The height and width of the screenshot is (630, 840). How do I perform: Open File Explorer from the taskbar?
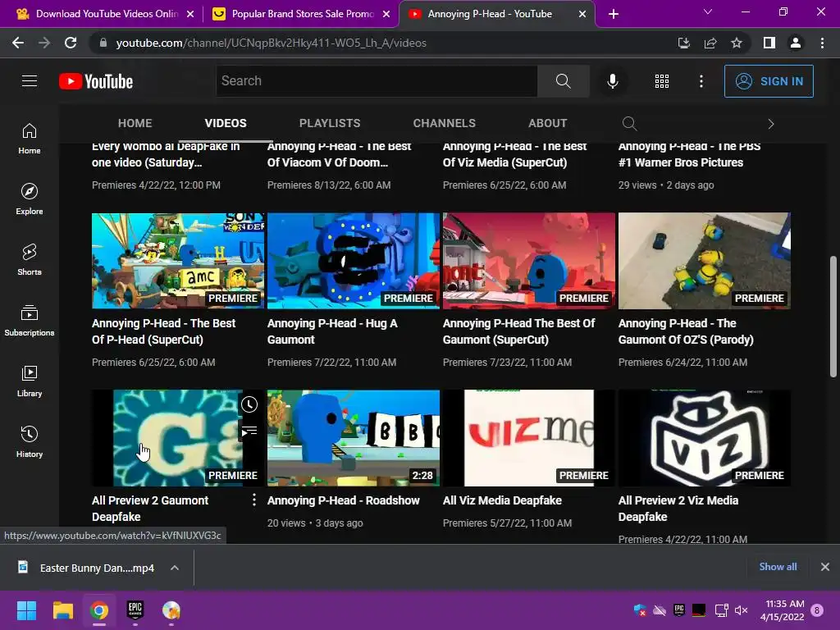tap(62, 610)
